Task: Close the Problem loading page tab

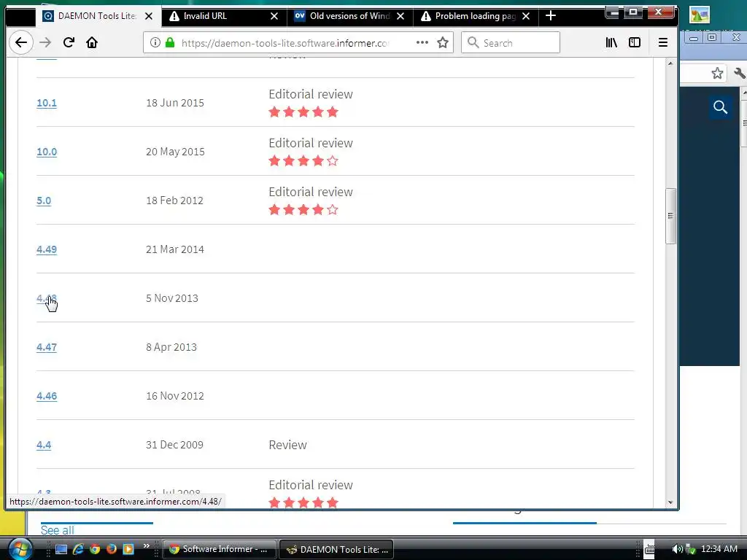Action: 526,16
